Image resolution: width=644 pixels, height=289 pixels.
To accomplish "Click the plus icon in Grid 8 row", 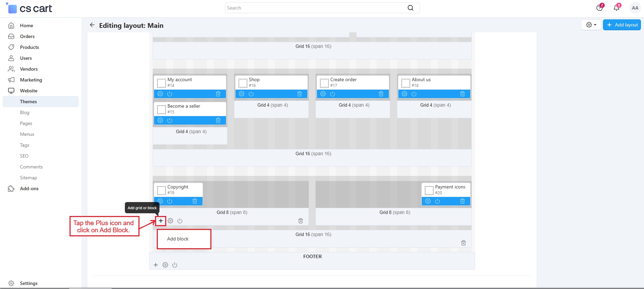I will point(161,221).
